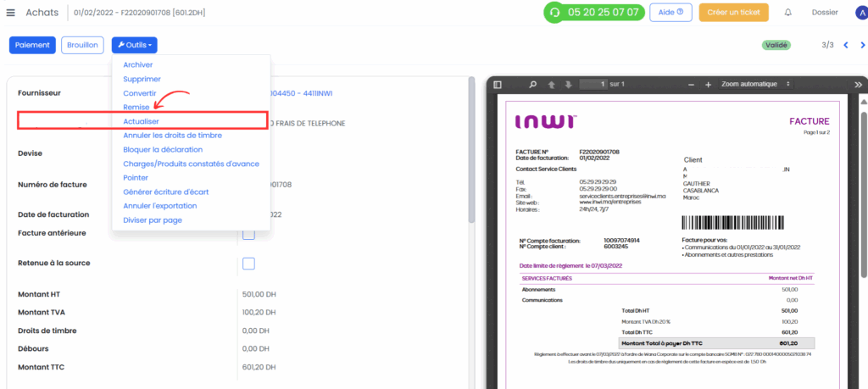Click 'sur 1' page count text

(x=617, y=84)
